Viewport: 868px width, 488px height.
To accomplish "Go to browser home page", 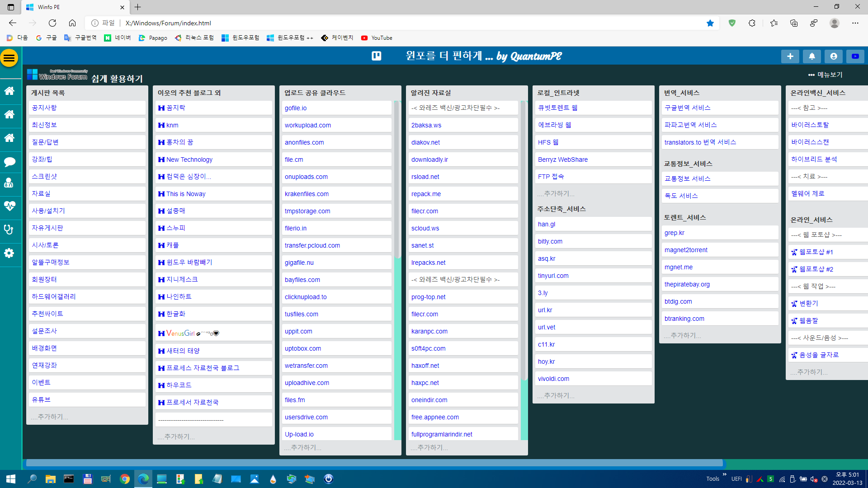I will pos(72,23).
